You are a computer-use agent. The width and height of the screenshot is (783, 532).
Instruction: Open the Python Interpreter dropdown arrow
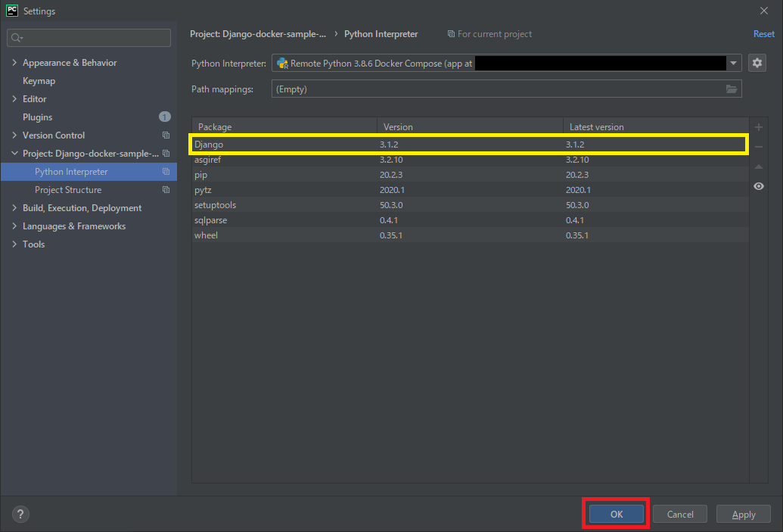[x=733, y=64]
